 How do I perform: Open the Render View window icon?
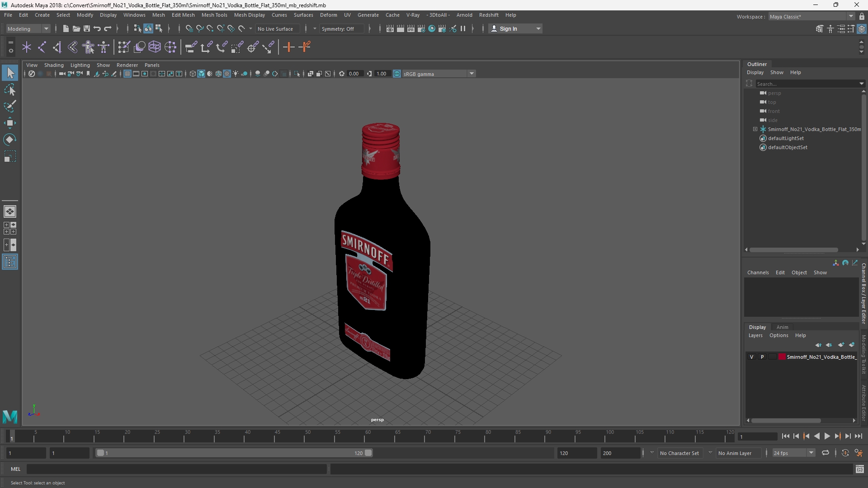390,28
